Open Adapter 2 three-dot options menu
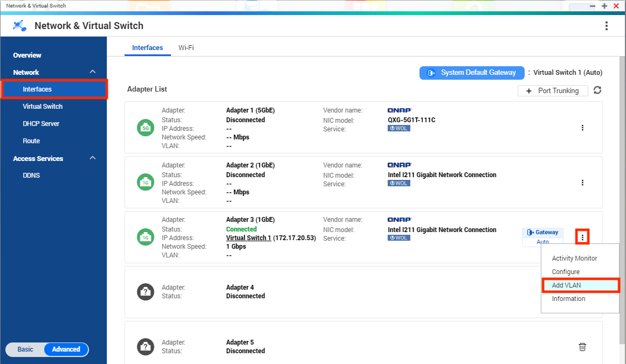The height and width of the screenshot is (364, 626). pyautogui.click(x=582, y=183)
